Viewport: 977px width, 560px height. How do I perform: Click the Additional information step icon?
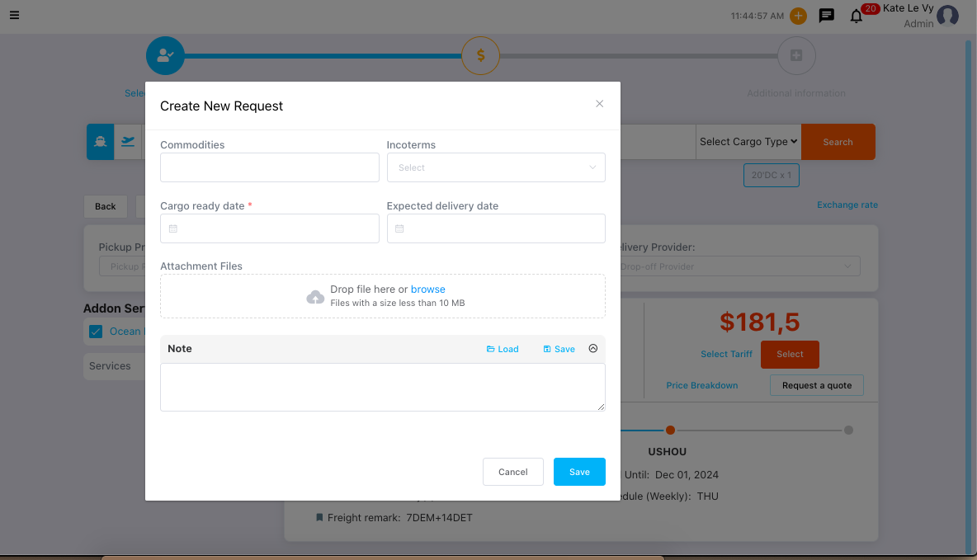tap(796, 55)
